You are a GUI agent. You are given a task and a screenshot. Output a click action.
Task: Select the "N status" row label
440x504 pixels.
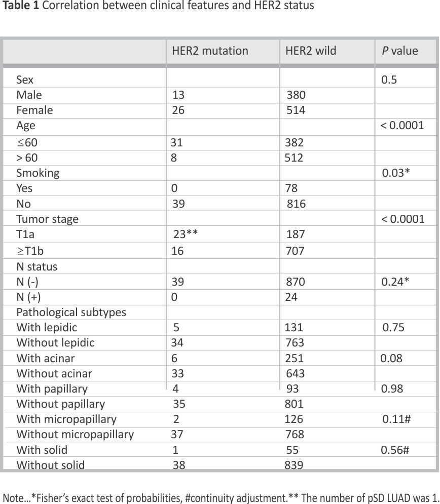(36, 266)
